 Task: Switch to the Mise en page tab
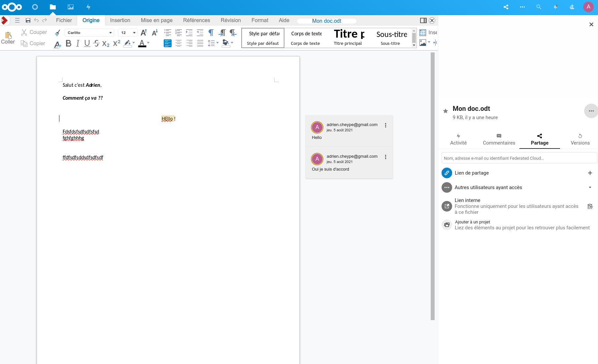[157, 20]
